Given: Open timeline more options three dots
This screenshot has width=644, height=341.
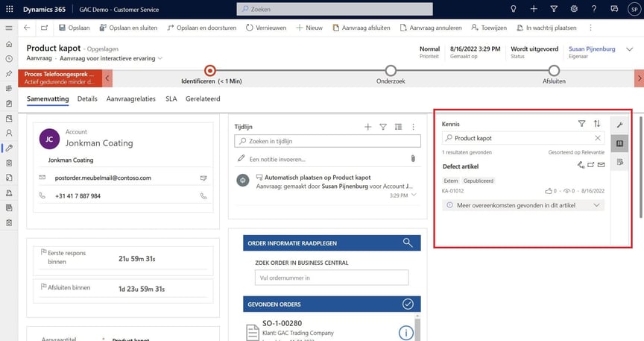Looking at the screenshot, I should (x=413, y=127).
